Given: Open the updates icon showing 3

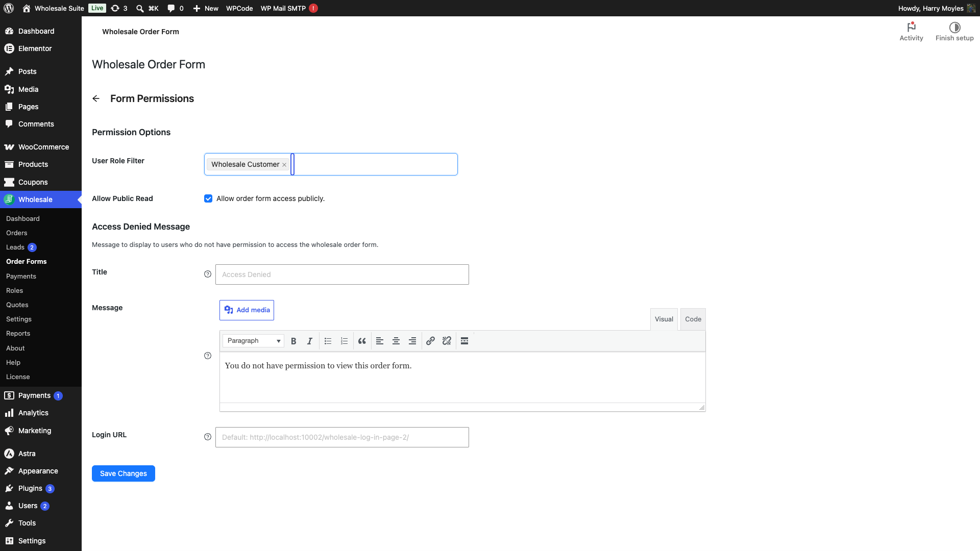Looking at the screenshot, I should click(119, 8).
